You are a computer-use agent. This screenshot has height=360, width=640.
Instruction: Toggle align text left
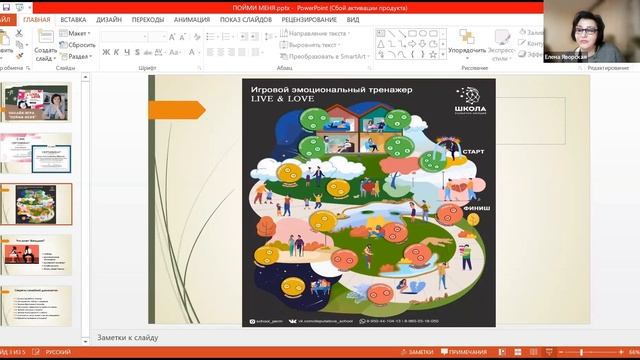click(210, 52)
